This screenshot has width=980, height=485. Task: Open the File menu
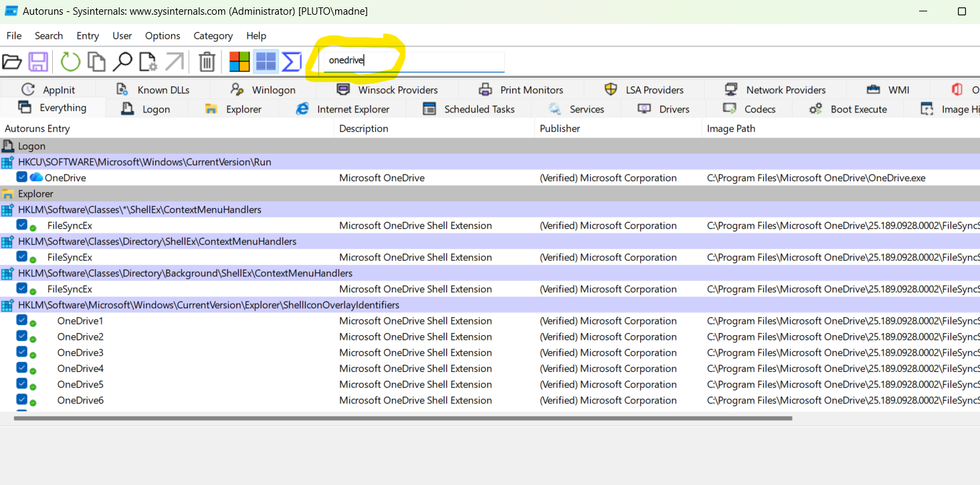(14, 35)
